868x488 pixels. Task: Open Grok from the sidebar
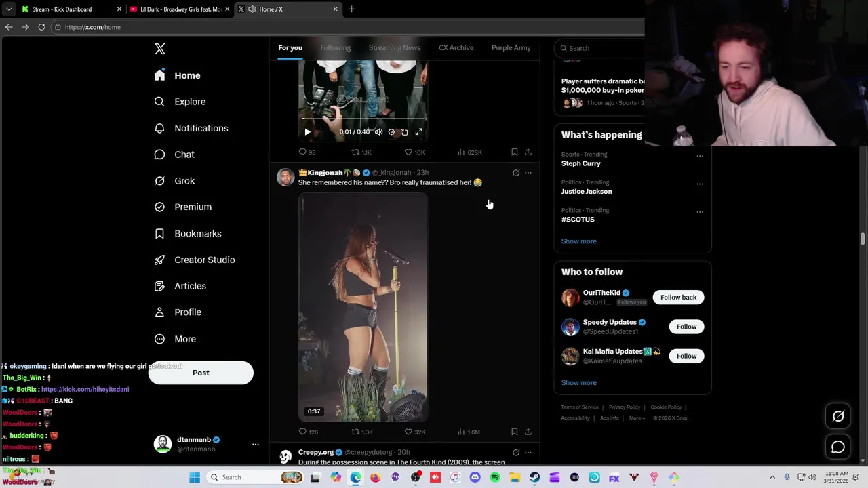click(174, 181)
